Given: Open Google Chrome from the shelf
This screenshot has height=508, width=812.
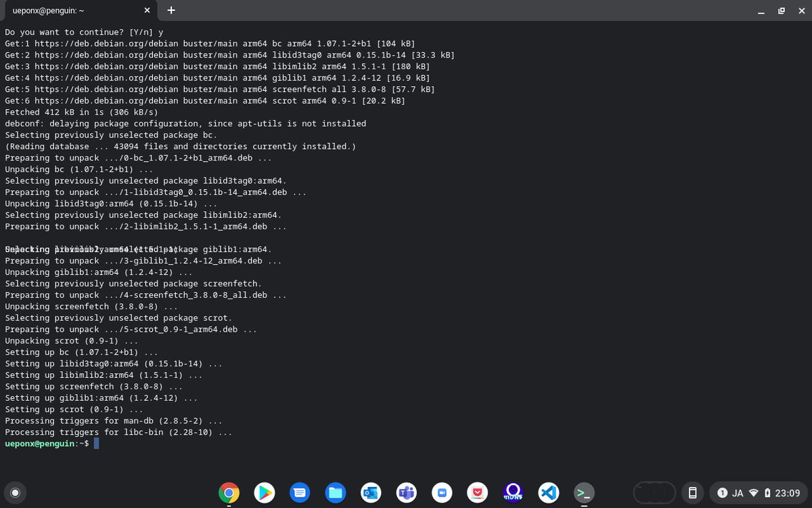Looking at the screenshot, I should coord(229,492).
